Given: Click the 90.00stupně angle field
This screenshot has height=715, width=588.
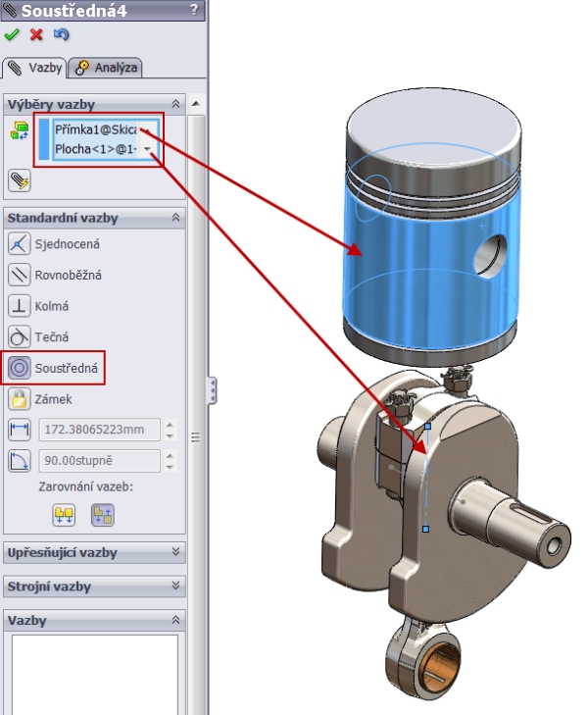Looking at the screenshot, I should pyautogui.click(x=99, y=461).
